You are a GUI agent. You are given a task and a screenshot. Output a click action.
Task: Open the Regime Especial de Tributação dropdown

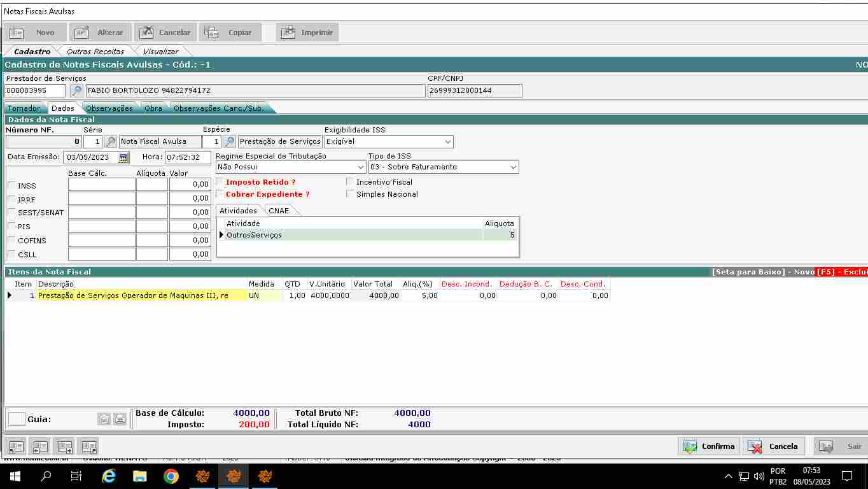360,167
